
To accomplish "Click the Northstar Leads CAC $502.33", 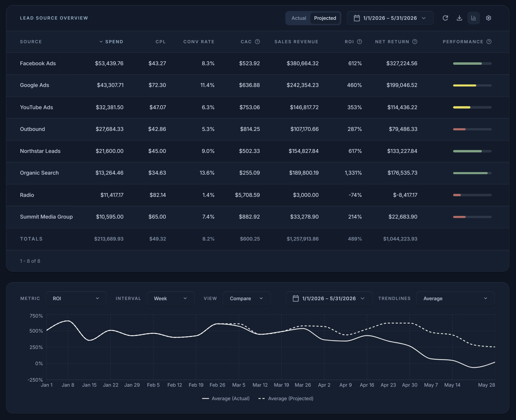I will [249, 151].
